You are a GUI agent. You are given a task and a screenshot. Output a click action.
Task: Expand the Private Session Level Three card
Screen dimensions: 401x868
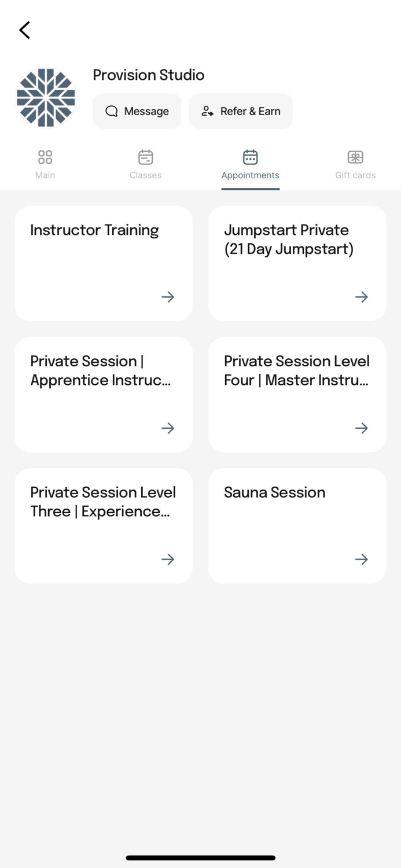167,559
